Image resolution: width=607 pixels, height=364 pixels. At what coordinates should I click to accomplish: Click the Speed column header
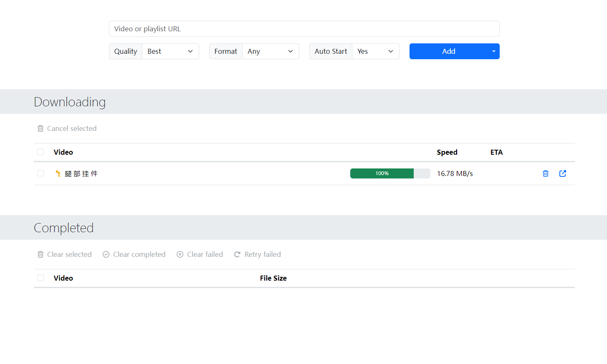(447, 152)
